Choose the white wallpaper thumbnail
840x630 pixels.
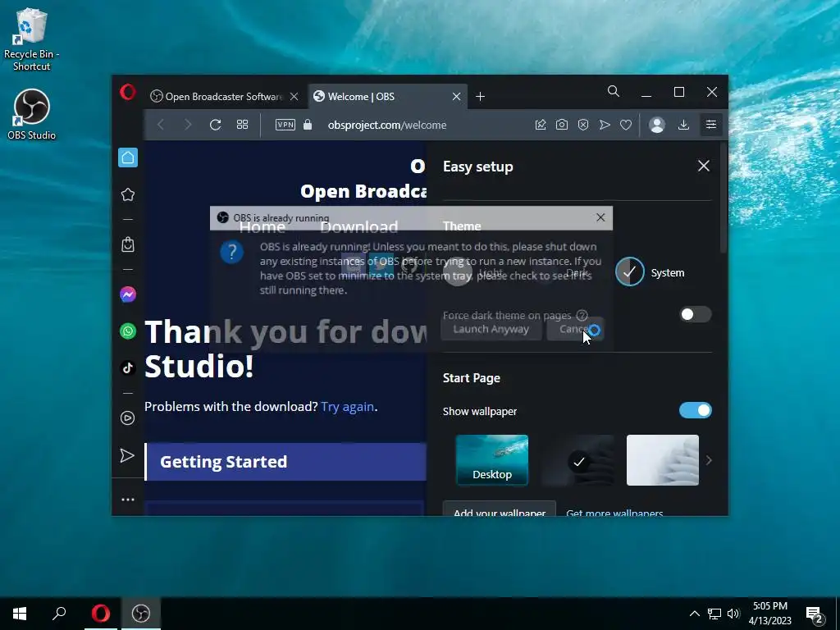(x=663, y=460)
